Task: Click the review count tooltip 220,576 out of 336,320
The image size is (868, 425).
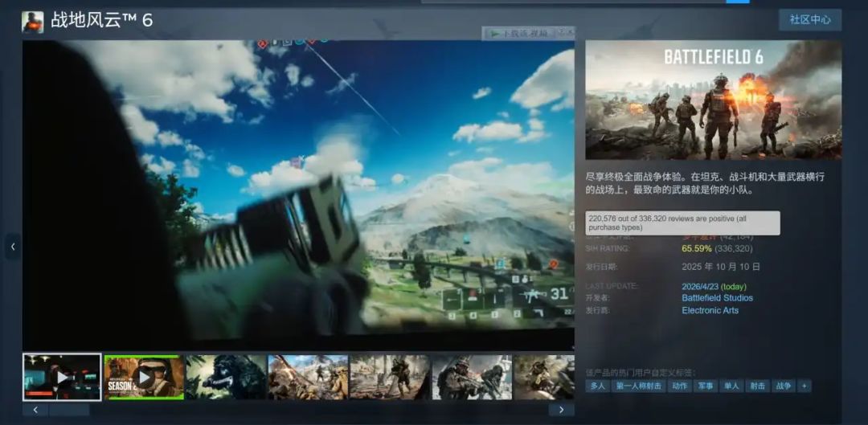Action: coord(682,223)
